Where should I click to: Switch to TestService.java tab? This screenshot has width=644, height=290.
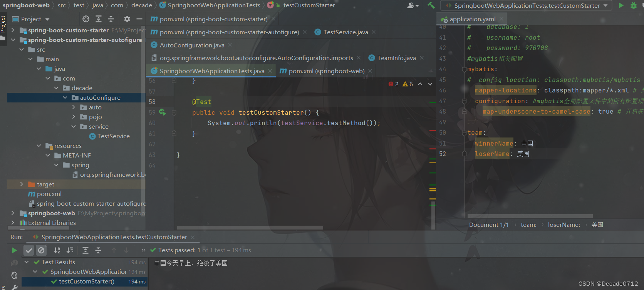(x=345, y=32)
